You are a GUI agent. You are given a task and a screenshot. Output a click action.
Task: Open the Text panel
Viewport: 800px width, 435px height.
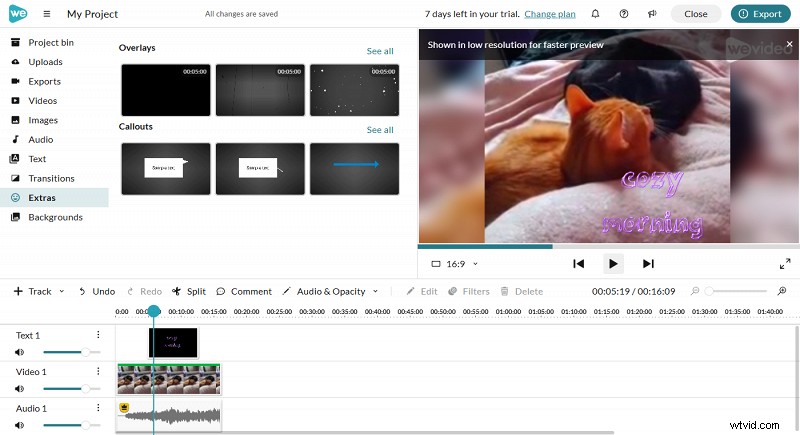point(54,159)
